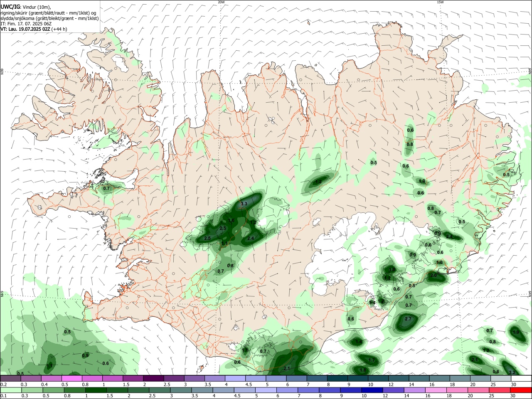Click the 0.2 purple-grey swatch in the snow scale
Viewport: 532px width, 399px height.
click(10, 377)
